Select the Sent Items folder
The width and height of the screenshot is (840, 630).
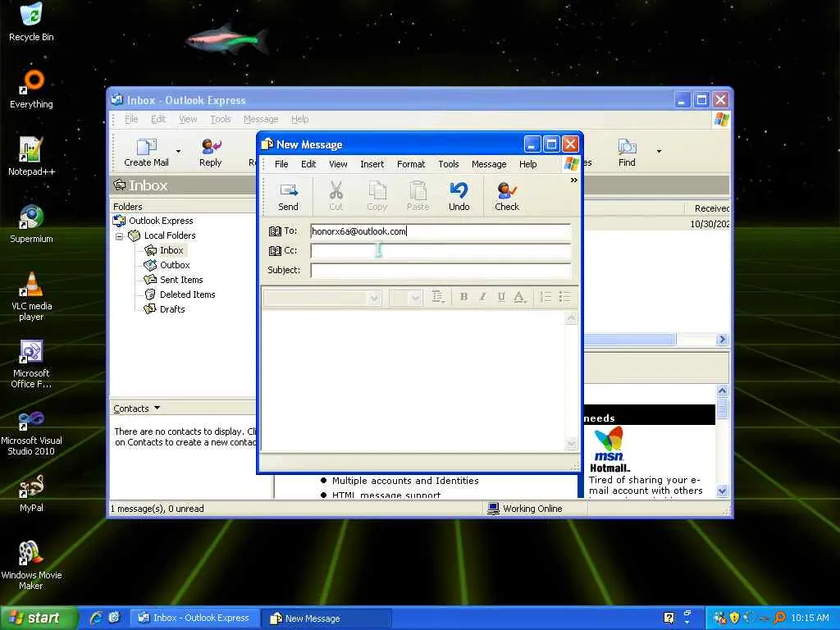[x=181, y=280]
